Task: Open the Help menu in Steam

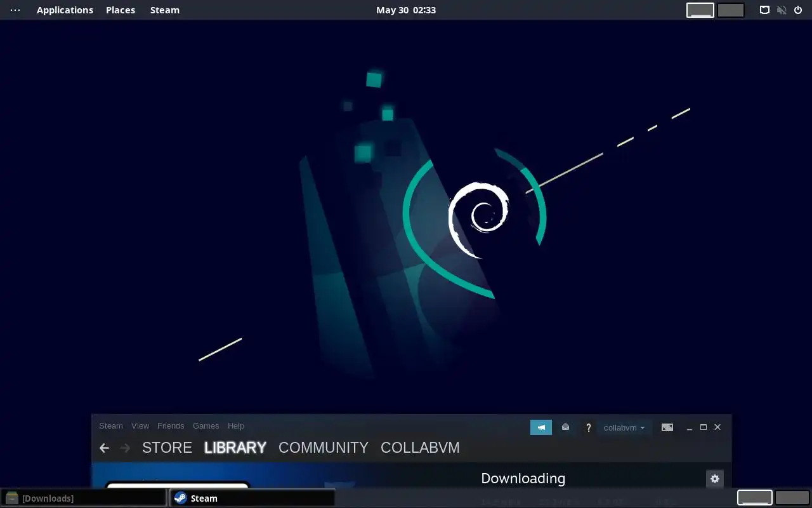Action: [236, 426]
